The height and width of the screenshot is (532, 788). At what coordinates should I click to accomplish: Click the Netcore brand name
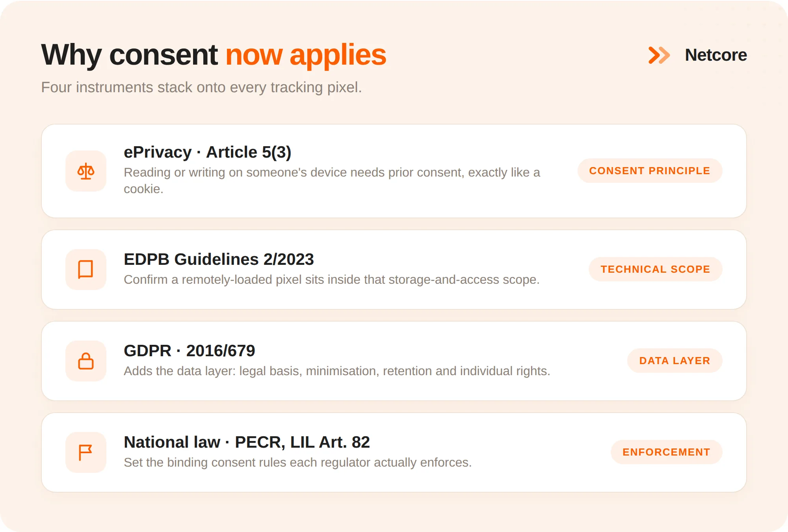point(716,55)
